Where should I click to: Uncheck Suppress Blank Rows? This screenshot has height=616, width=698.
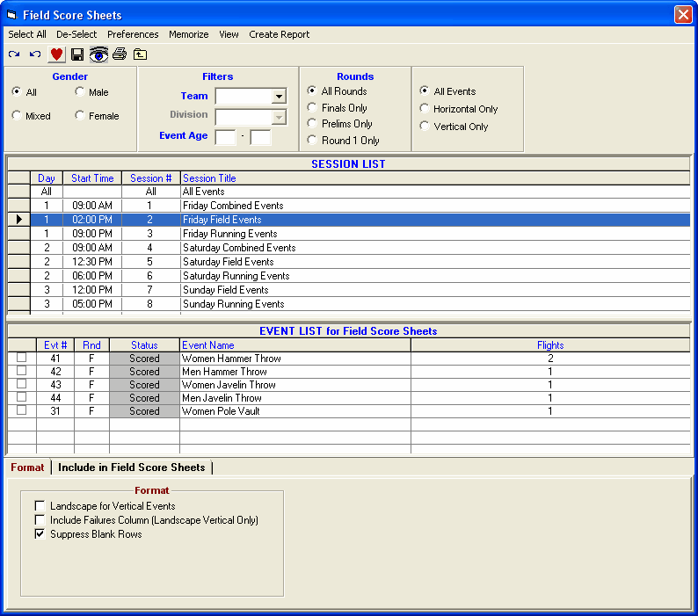(x=40, y=533)
